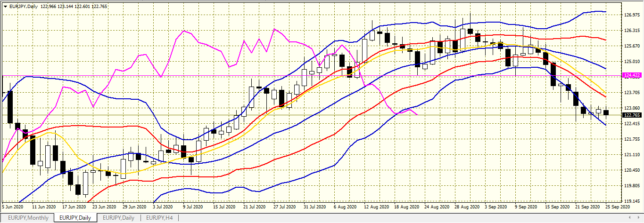Screen dimensions: 644x223
Task: Click 126.975 on the price scale
Action: tap(632, 15)
